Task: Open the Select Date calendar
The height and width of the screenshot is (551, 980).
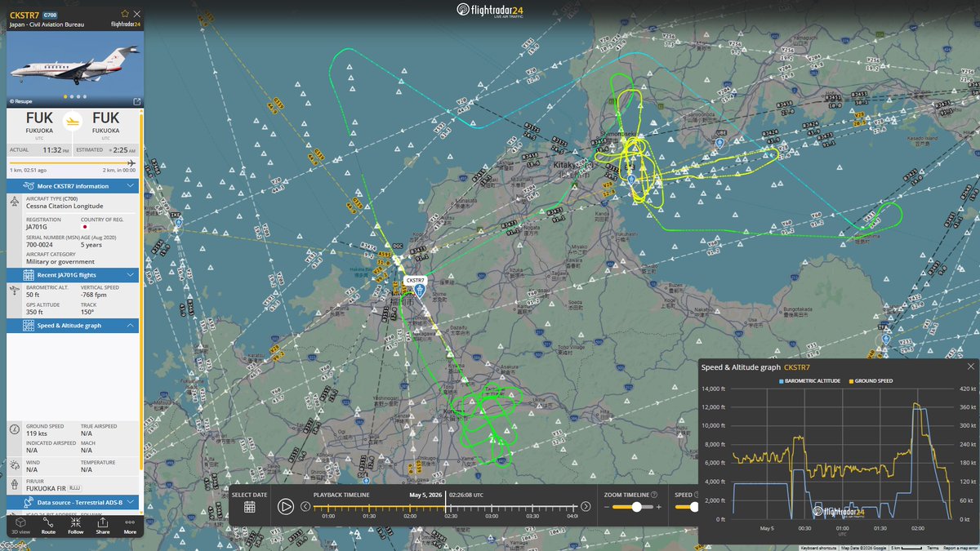Action: point(249,507)
